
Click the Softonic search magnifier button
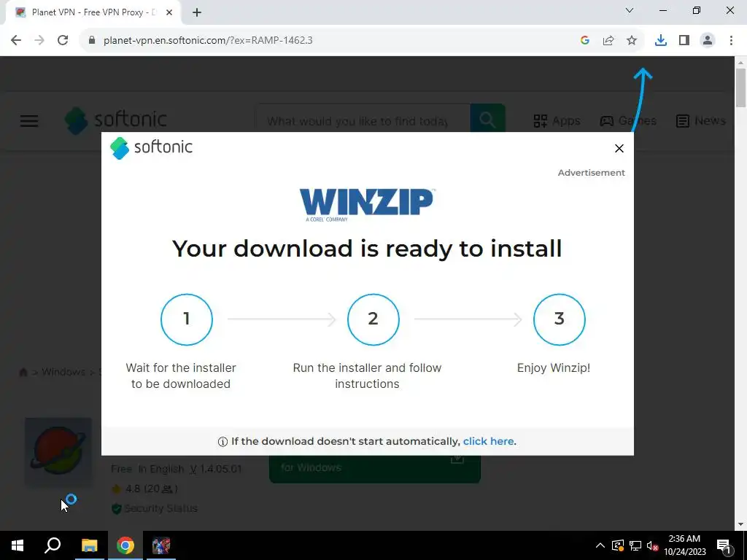pos(487,119)
